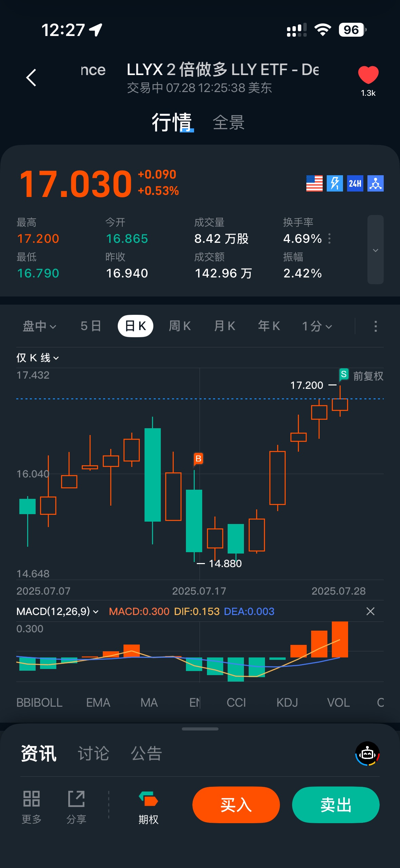Open the 24H trading icon
The image size is (400, 868).
(355, 183)
